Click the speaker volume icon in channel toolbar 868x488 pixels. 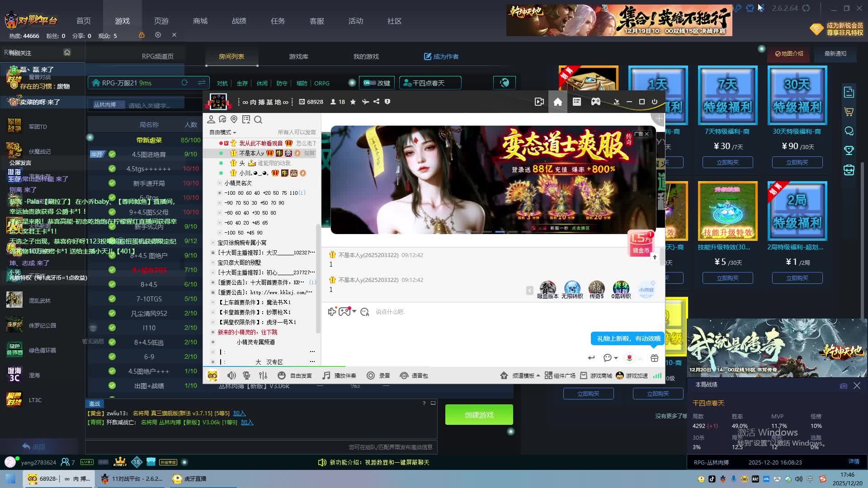(231, 375)
